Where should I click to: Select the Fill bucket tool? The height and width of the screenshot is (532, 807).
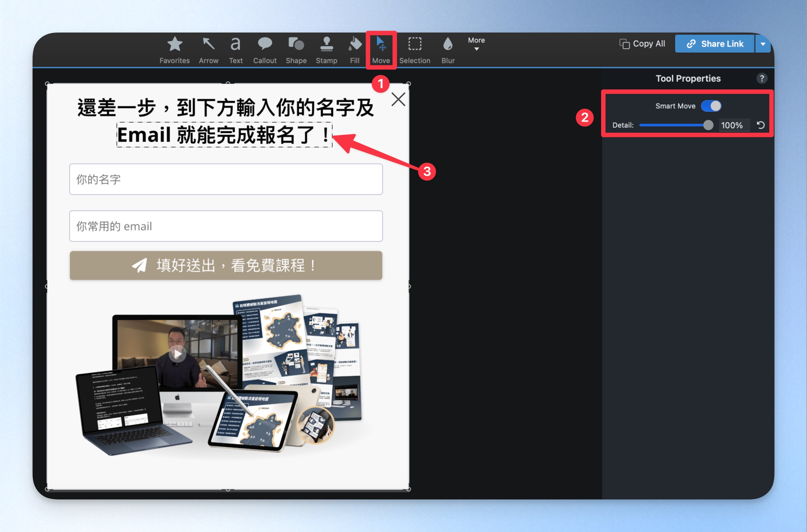click(355, 50)
